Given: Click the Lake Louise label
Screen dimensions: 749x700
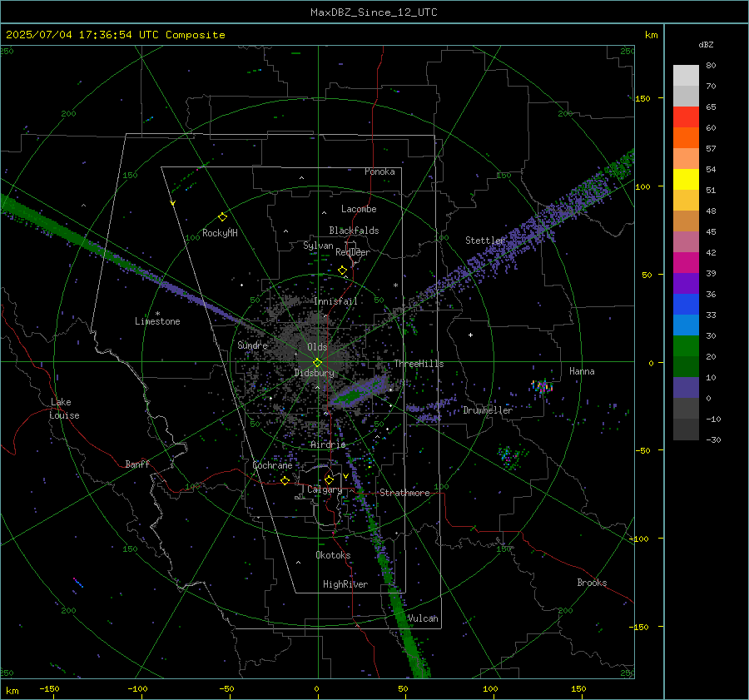Looking at the screenshot, I should tap(64, 409).
